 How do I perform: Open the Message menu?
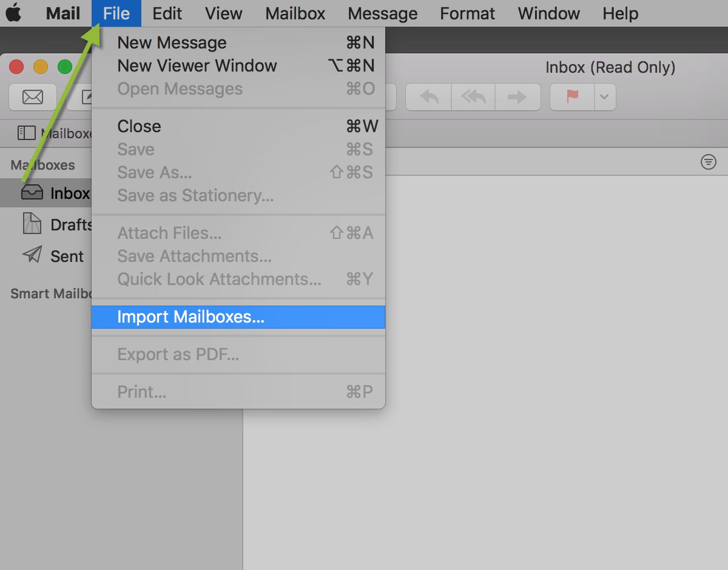coord(382,13)
